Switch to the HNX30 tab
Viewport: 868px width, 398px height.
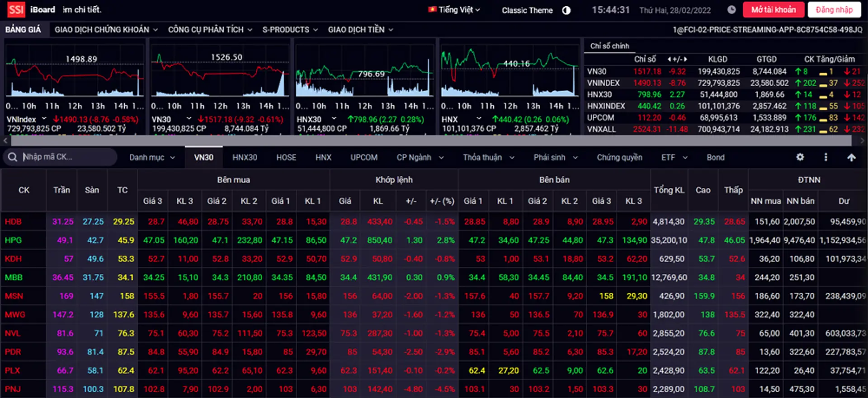click(245, 158)
